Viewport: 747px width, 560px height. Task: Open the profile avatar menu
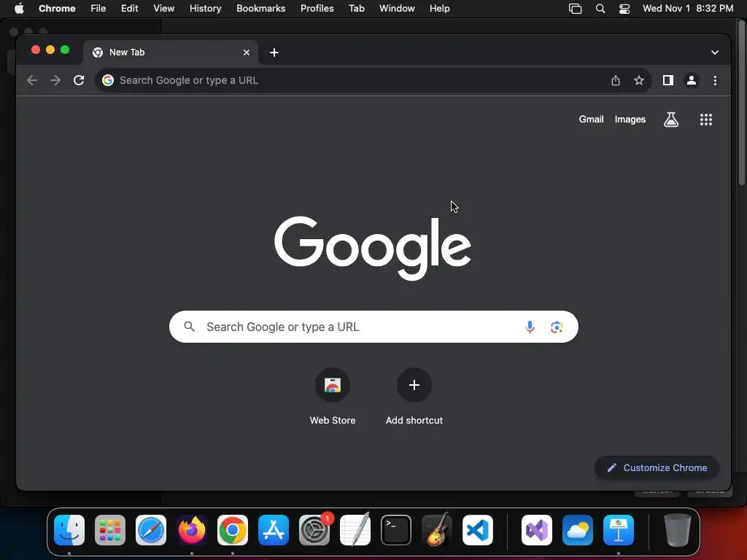pos(692,80)
